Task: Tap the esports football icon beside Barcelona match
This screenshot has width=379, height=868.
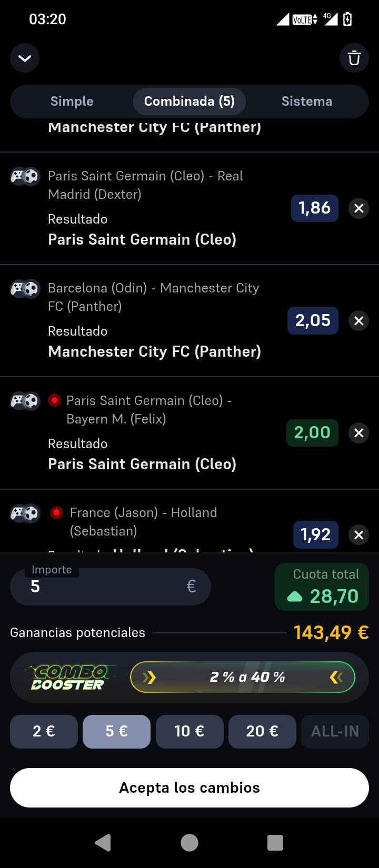Action: click(x=25, y=288)
